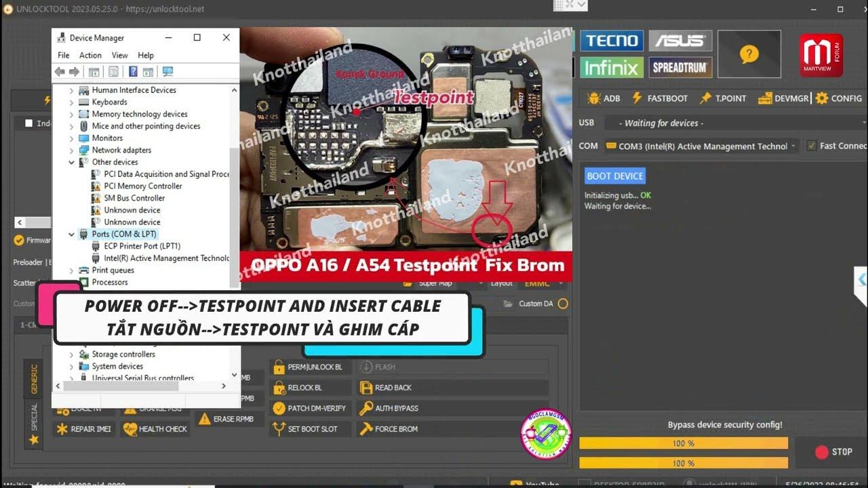The image size is (868, 488).
Task: Click the READ BACK save icon button
Action: pos(452,388)
